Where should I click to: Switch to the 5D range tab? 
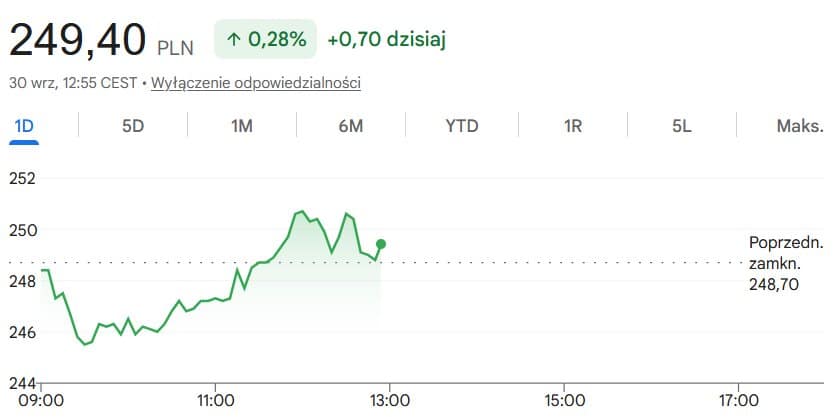(x=133, y=127)
